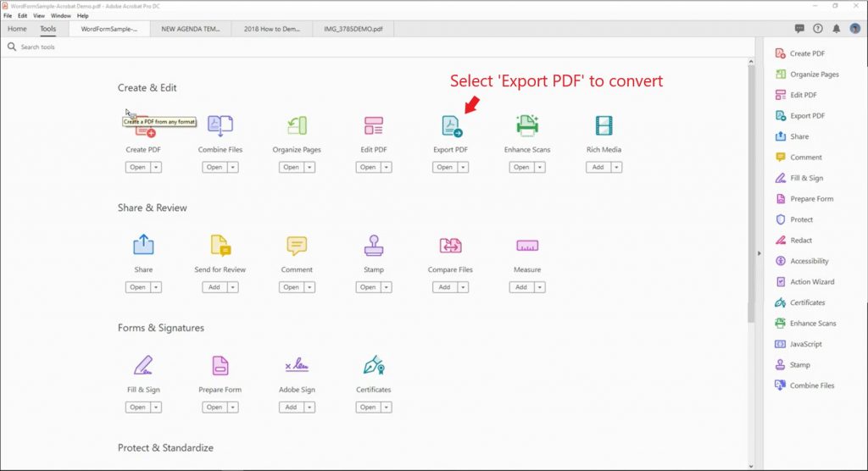Expand dropdown arrow under Certificates
The width and height of the screenshot is (868, 471).
387,407
